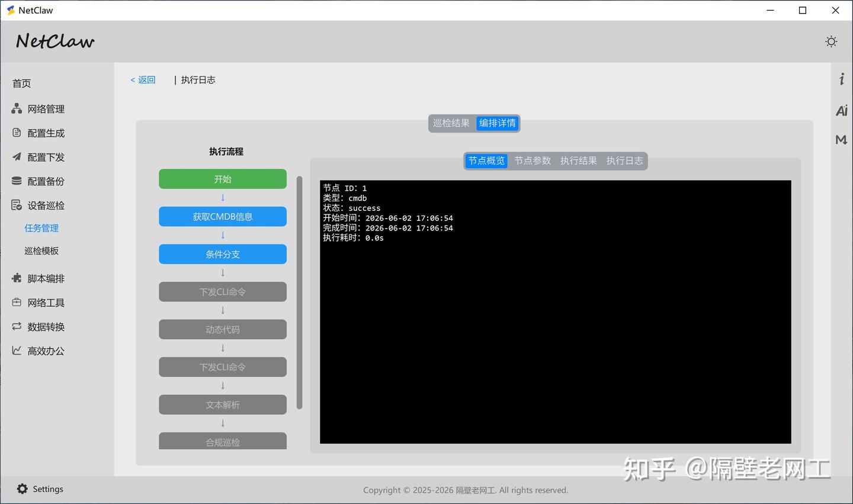This screenshot has height=504, width=853.
Task: Go back via the 返回 link
Action: 143,80
